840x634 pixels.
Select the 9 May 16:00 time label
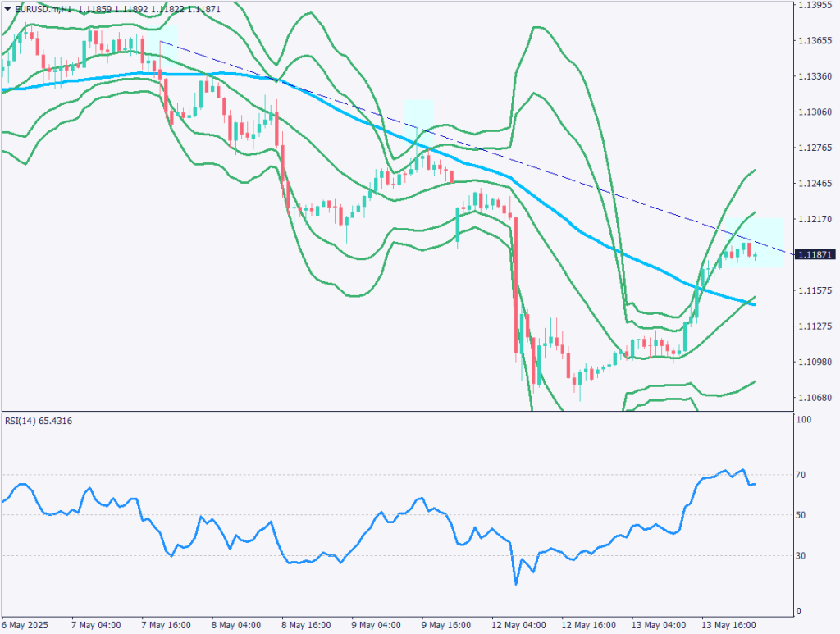pos(446,626)
